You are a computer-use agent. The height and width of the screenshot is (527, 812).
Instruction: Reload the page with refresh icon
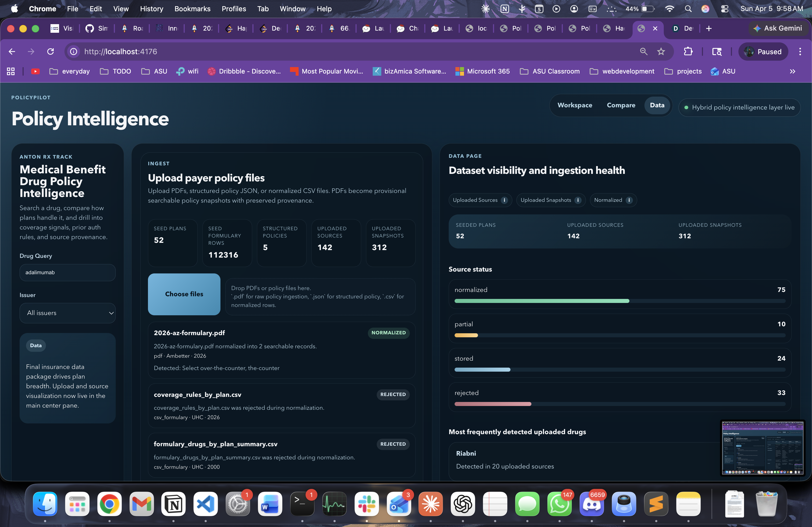click(x=50, y=52)
